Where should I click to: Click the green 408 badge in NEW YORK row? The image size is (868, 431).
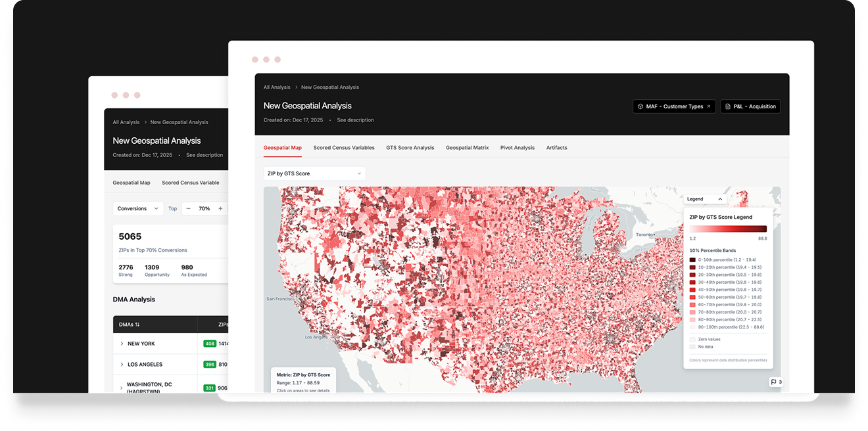coord(210,344)
